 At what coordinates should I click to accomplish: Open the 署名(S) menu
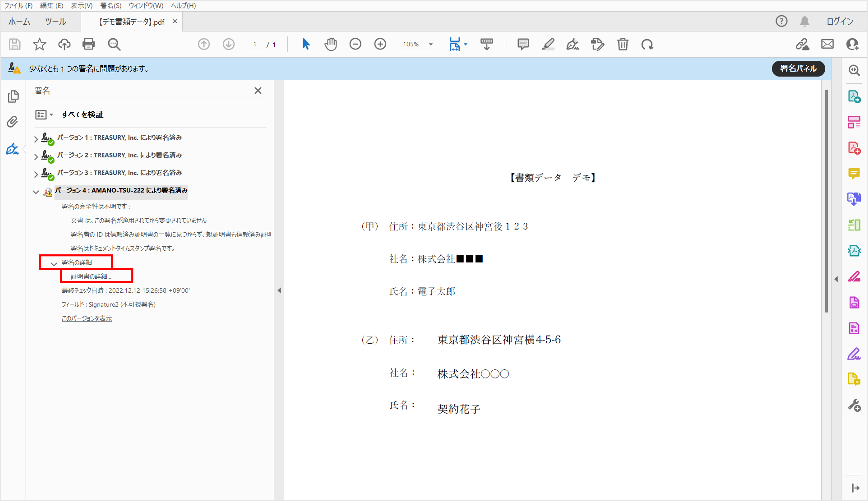coord(110,5)
